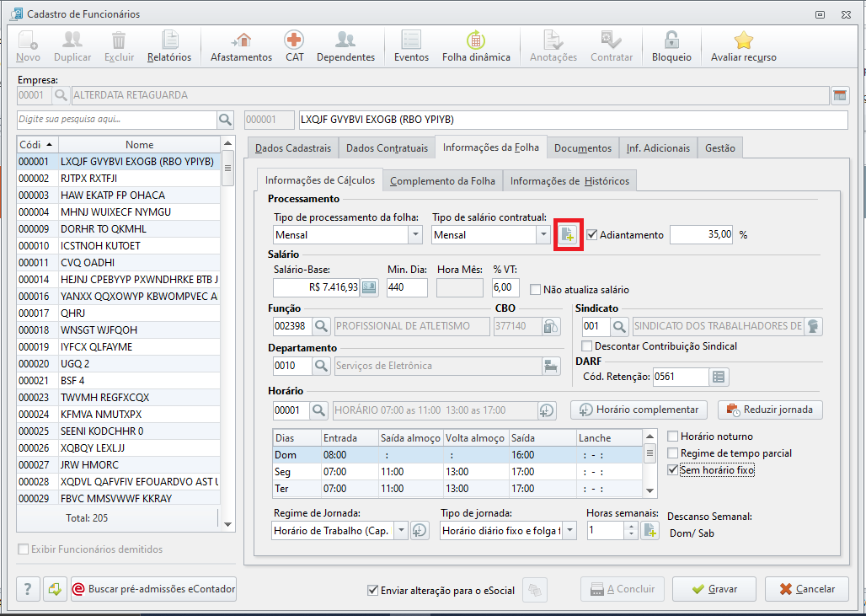866x616 pixels.
Task: Switch to Complemento da Folha sub-tab
Action: coord(442,181)
